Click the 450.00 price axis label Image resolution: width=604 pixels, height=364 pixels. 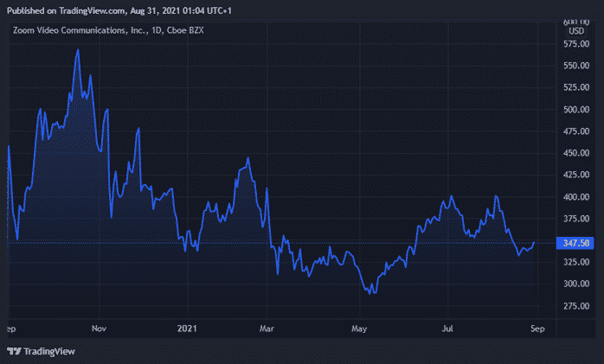[576, 153]
